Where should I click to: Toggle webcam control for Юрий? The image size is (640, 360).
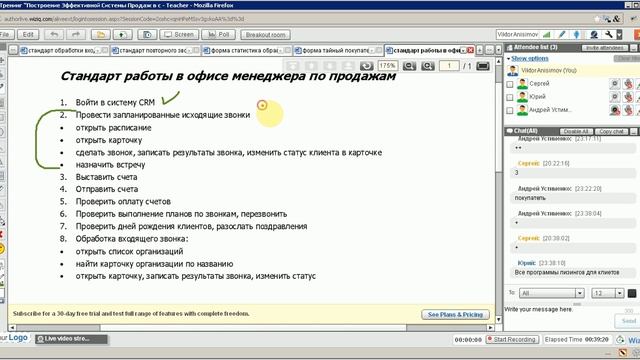point(615,97)
